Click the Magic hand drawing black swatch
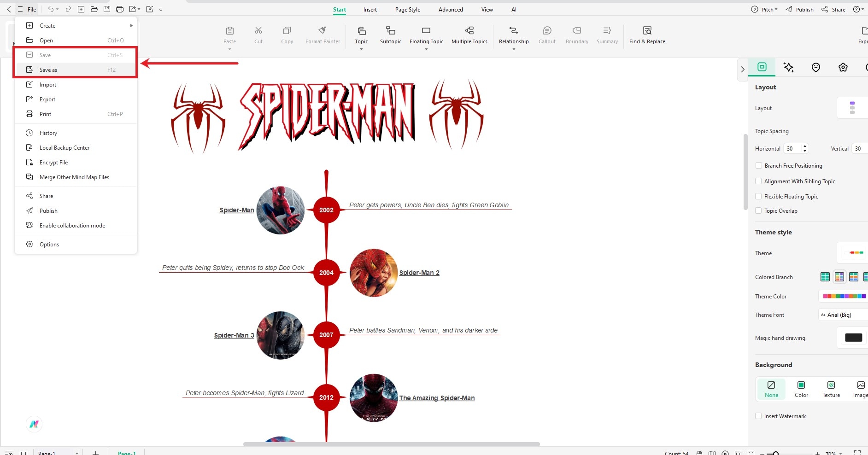 853,338
